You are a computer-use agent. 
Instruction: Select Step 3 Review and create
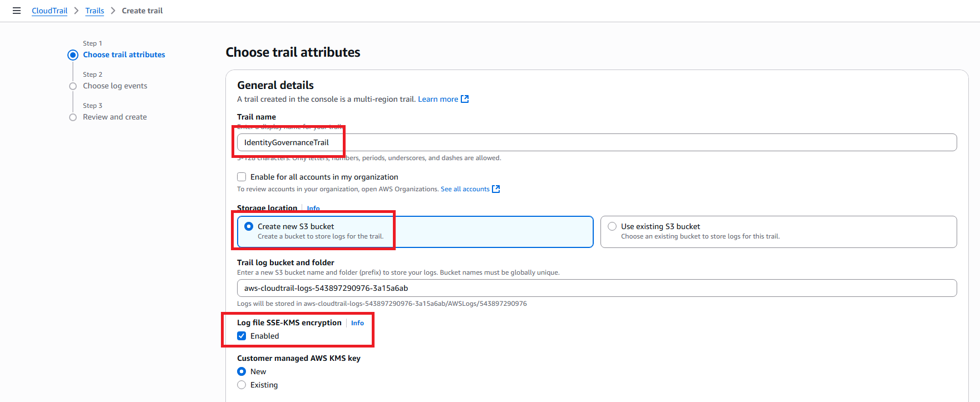click(x=115, y=117)
